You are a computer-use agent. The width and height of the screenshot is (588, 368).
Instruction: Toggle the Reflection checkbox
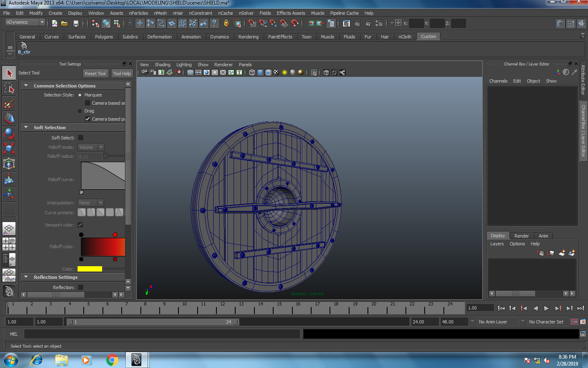click(x=80, y=287)
